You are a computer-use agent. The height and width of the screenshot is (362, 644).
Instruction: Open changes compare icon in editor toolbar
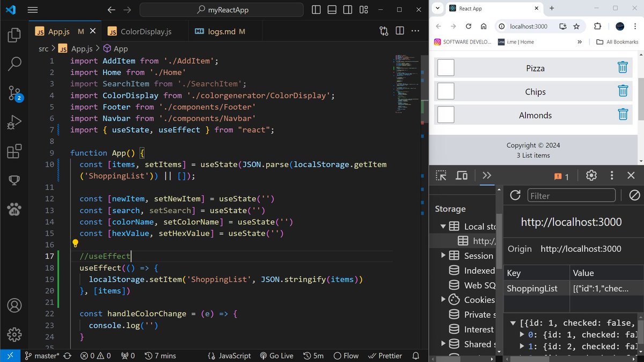pyautogui.click(x=384, y=31)
